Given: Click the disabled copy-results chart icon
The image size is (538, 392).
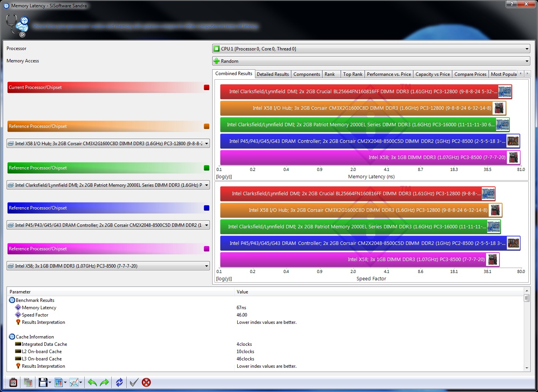Looking at the screenshot, I should [28, 382].
